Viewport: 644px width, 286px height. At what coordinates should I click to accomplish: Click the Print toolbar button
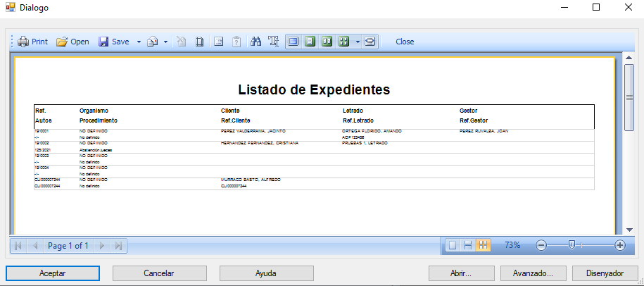[33, 42]
